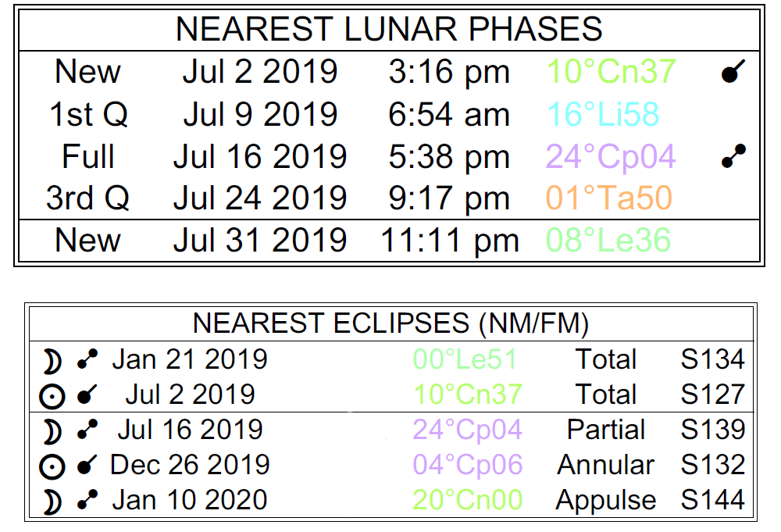The image size is (781, 532).
Task: Click the Nearest Eclipses (NM/FM) heading
Action: pyautogui.click(x=390, y=323)
